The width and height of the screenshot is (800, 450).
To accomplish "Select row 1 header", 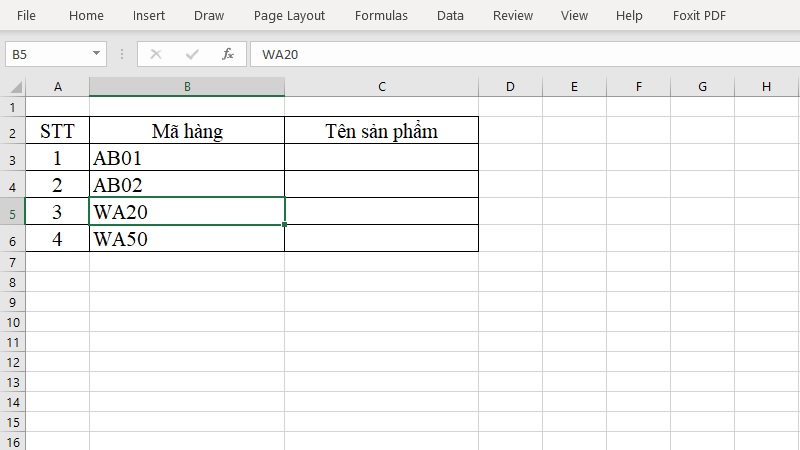I will (13, 107).
